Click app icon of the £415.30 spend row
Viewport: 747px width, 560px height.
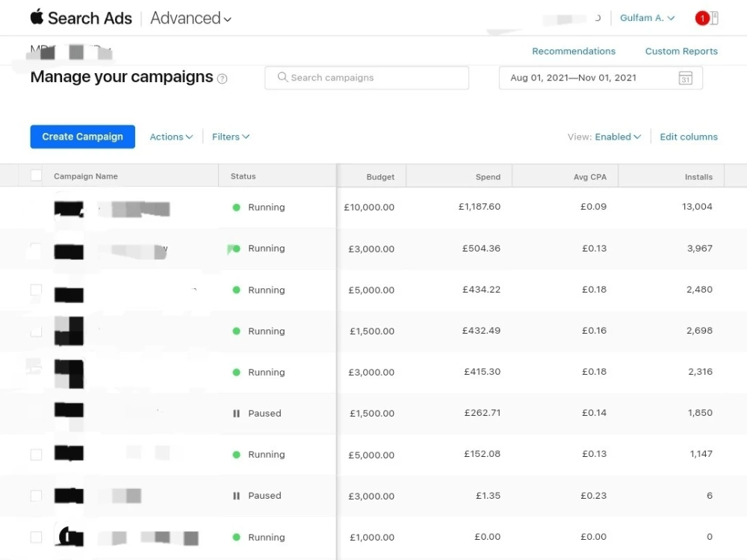click(x=69, y=374)
